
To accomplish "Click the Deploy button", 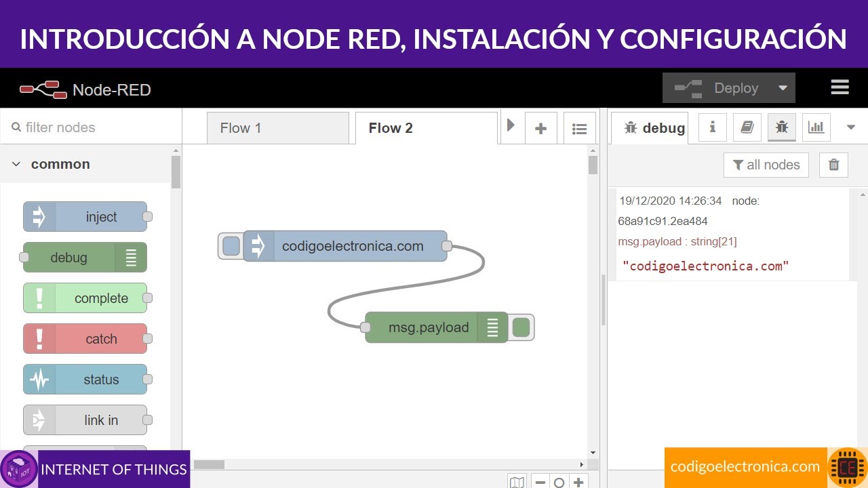I will (716, 88).
